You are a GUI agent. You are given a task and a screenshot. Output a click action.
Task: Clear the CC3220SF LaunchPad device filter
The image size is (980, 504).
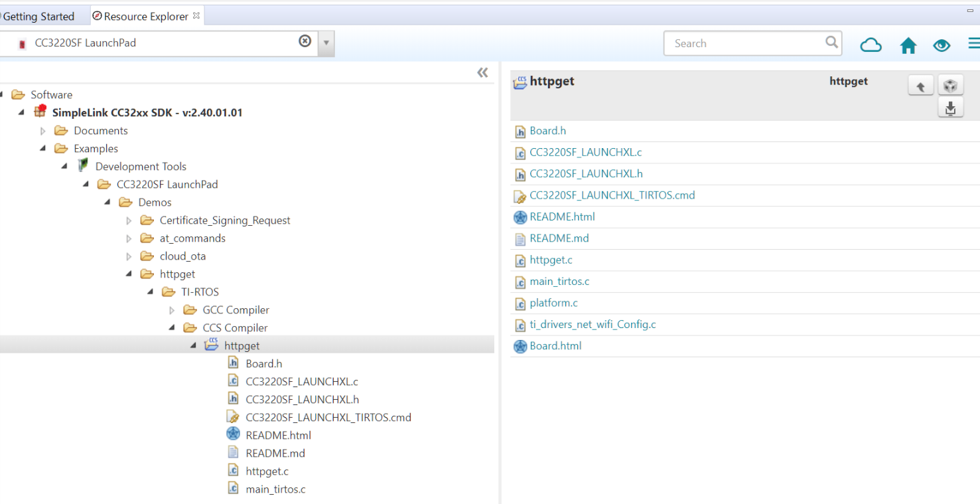click(x=305, y=41)
